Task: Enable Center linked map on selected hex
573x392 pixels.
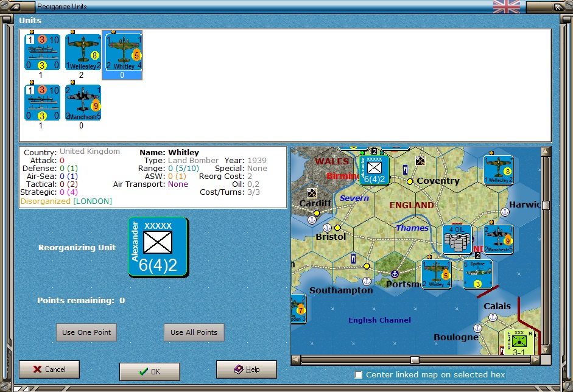Action: (359, 375)
